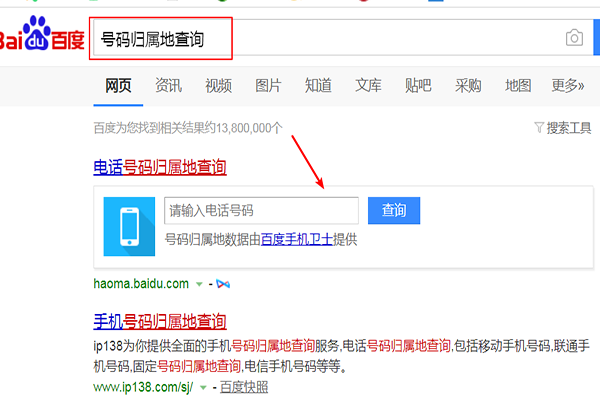The image size is (600, 400).
Task: Click the ip138 description text
Action: [341, 356]
